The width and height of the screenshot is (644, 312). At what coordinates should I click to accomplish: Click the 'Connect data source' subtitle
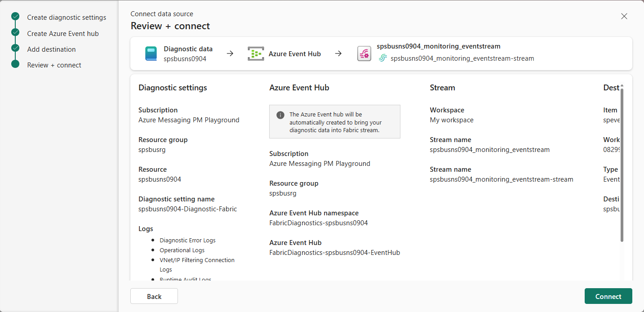pyautogui.click(x=162, y=14)
